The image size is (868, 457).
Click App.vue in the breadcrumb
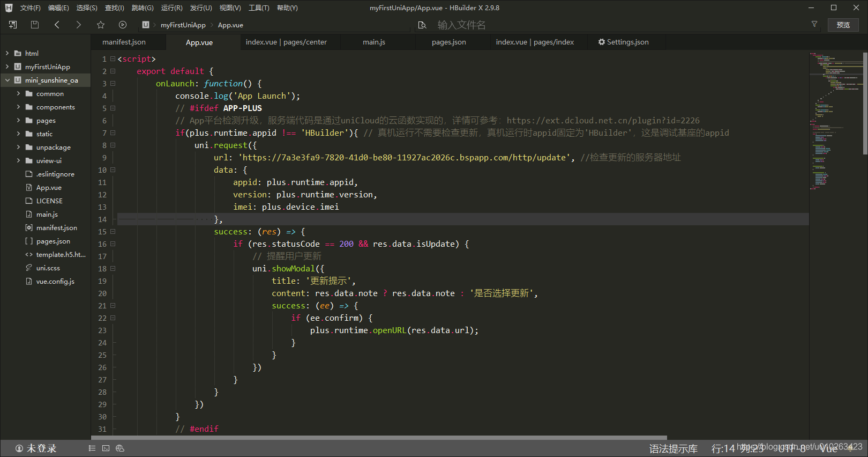click(x=230, y=25)
